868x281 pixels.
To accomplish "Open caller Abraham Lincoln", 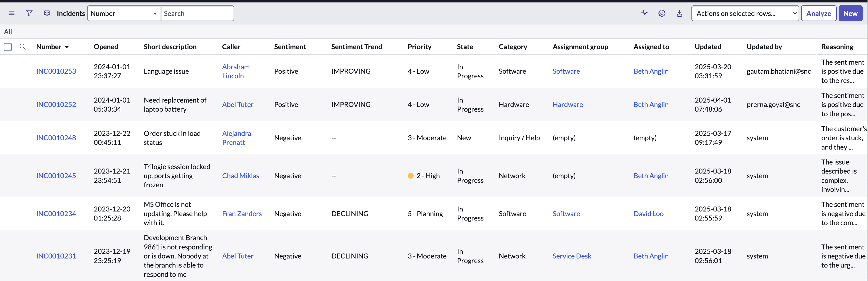I will (x=236, y=71).
